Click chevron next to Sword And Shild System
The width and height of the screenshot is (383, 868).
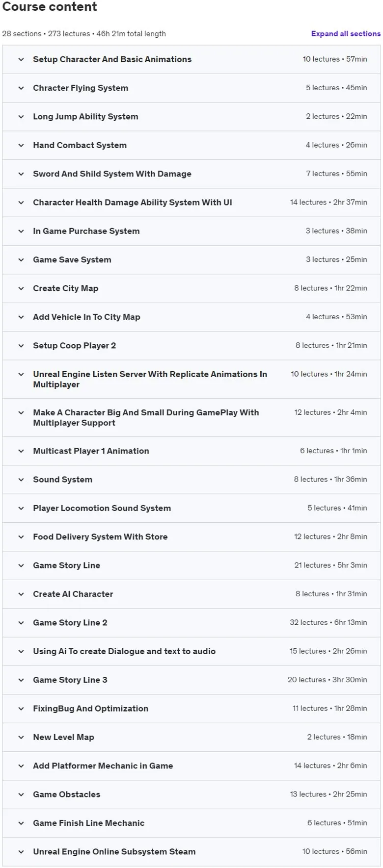click(21, 174)
